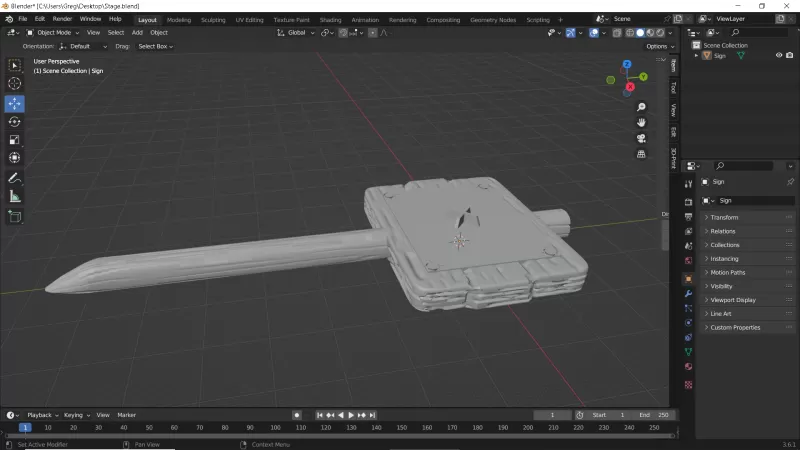Viewport: 800px width, 450px height.
Task: Click the Add Cube tool icon
Action: tap(15, 216)
